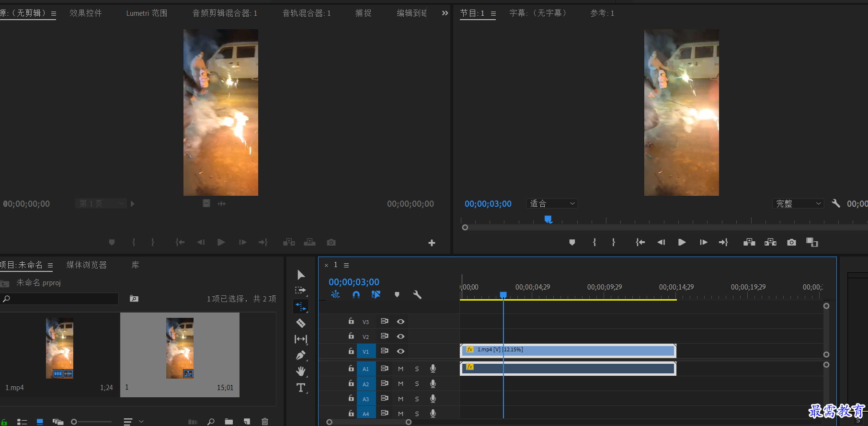This screenshot has width=868, height=426.
Task: Mute audio track A1
Action: [x=400, y=369]
